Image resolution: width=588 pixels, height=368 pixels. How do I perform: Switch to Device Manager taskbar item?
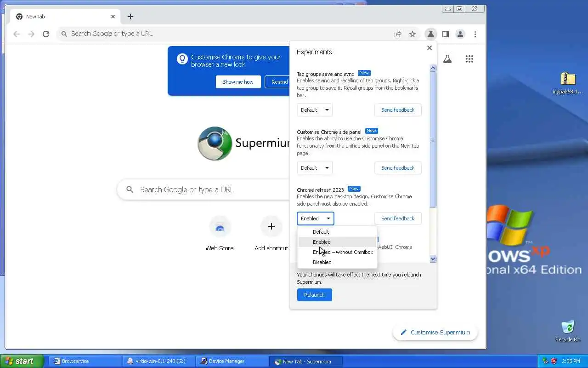[232, 361]
